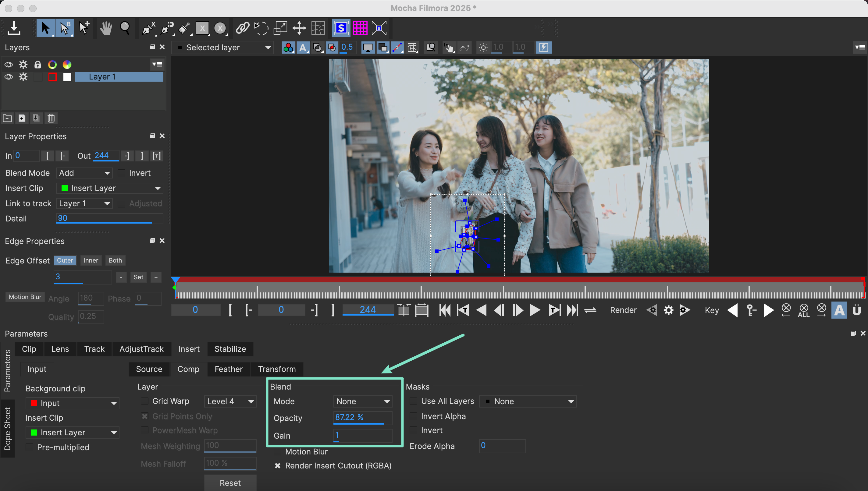
Task: Click the Detail 90 slider field
Action: coord(109,218)
